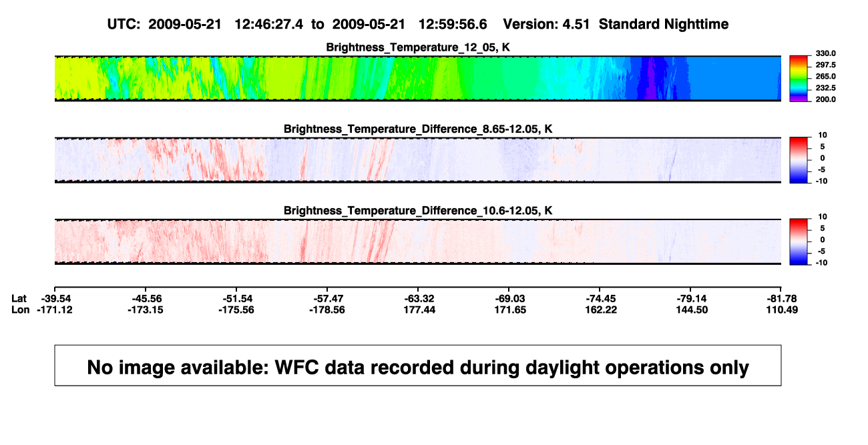868x445 pixels.
Task: Click latitude value -79.14
Action: (x=691, y=298)
